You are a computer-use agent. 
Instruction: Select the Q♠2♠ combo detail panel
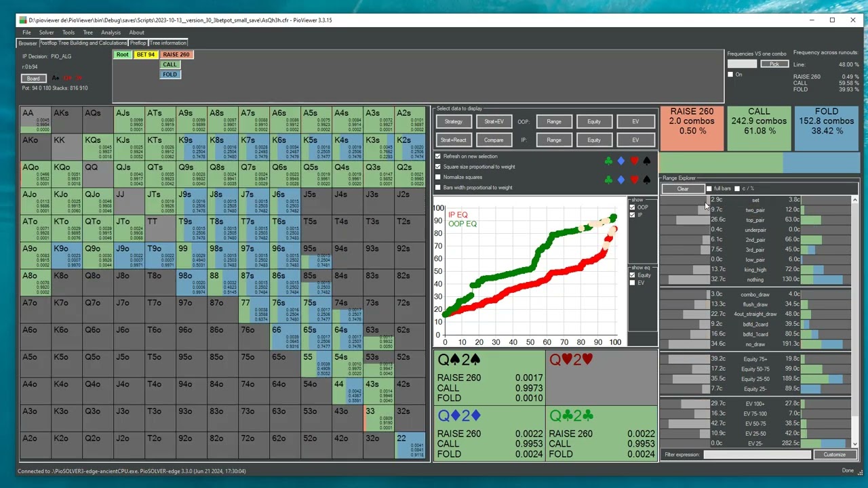tap(489, 378)
